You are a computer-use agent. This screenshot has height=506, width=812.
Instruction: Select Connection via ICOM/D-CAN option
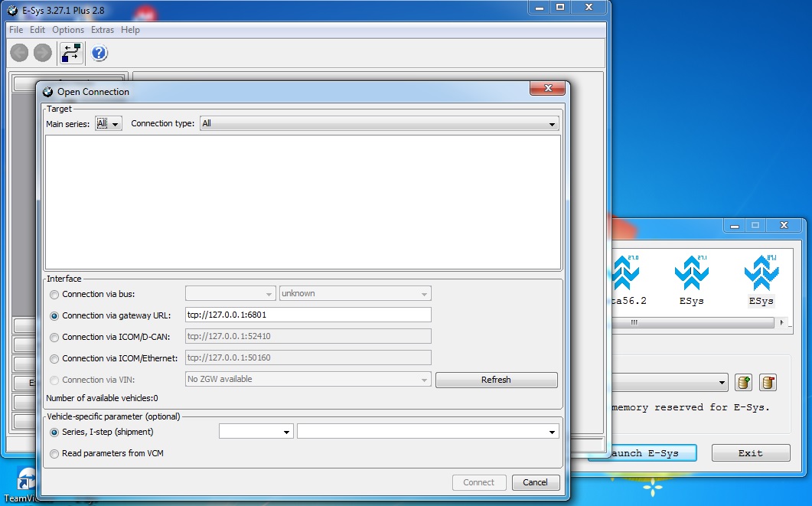54,337
